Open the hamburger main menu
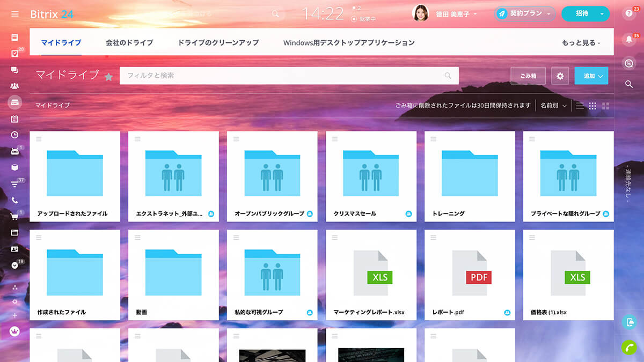Viewport: 644px width, 362px height. point(14,14)
